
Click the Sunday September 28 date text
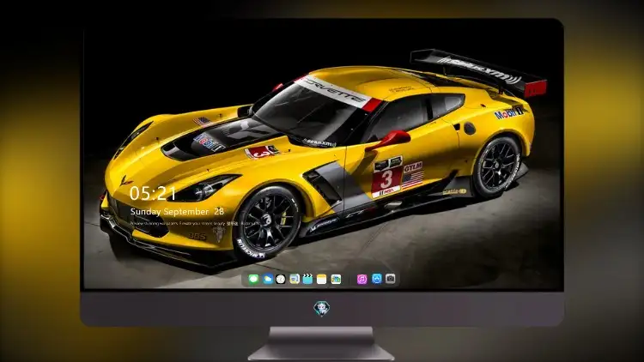pyautogui.click(x=177, y=212)
